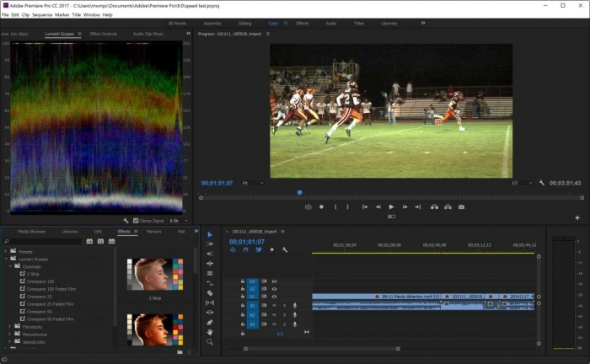Click the Export Frame camera icon
This screenshot has height=364, width=590.
click(x=460, y=206)
